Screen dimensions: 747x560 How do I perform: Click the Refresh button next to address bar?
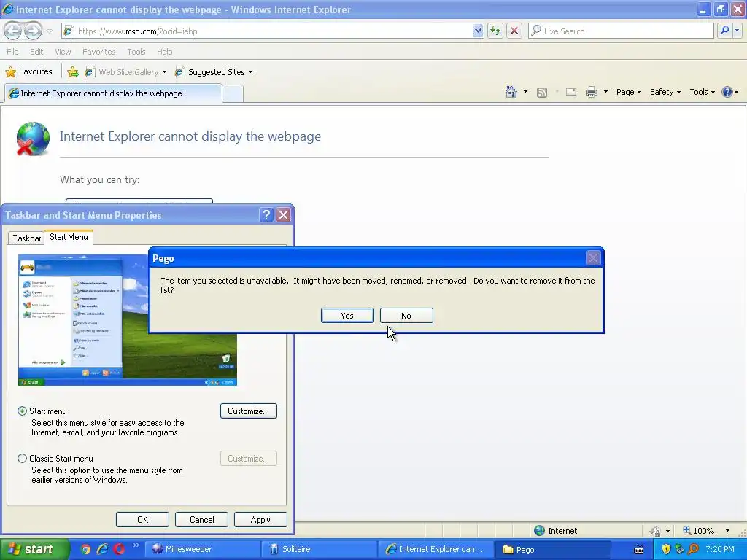click(495, 31)
